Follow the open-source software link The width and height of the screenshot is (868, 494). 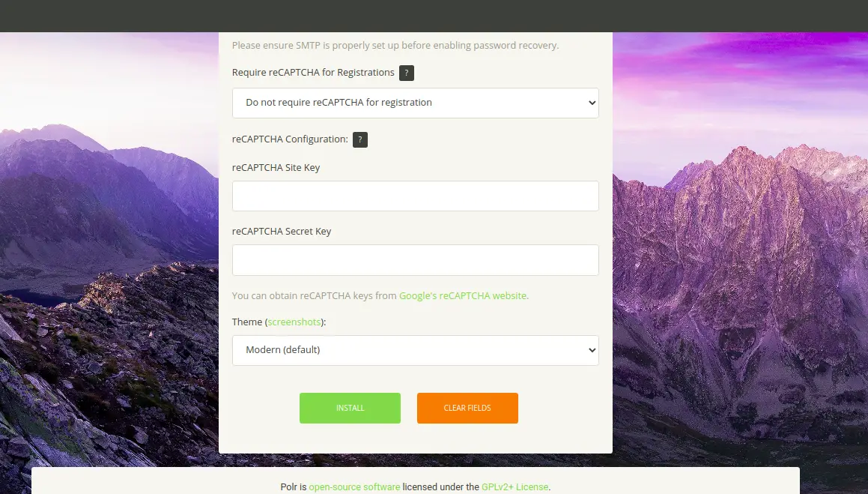tap(354, 487)
